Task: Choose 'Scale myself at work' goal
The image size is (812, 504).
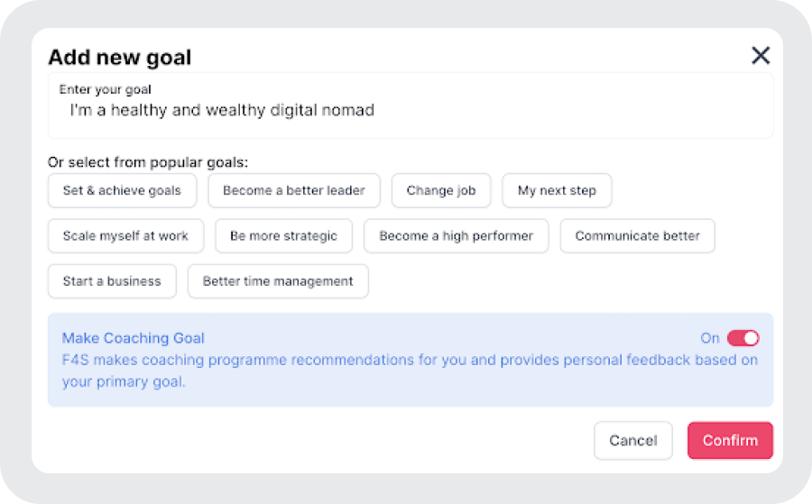Action: (x=125, y=235)
